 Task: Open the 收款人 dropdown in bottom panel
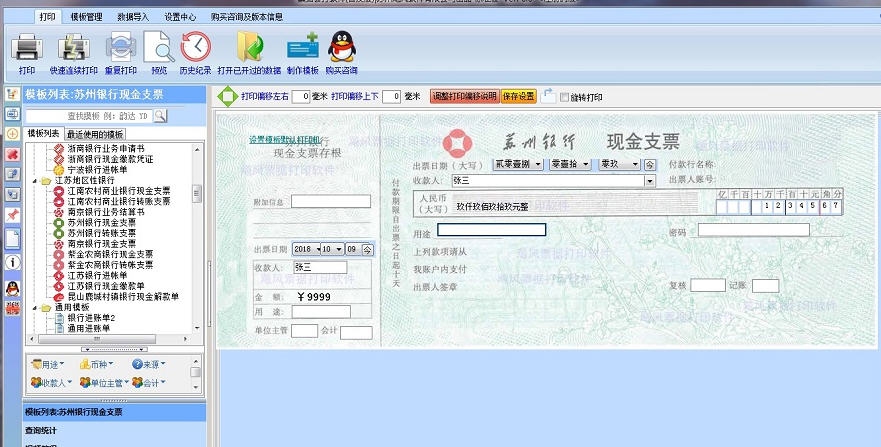pos(51,383)
